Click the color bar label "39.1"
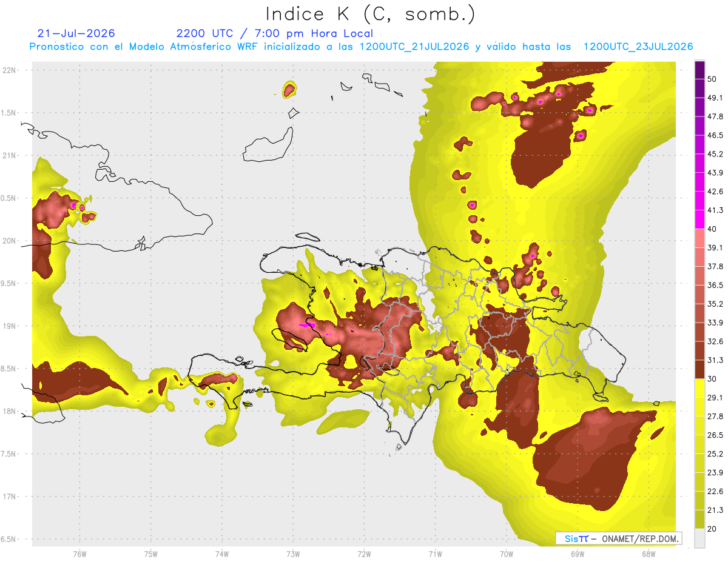Viewport: 728px width, 562px height. pyautogui.click(x=715, y=247)
